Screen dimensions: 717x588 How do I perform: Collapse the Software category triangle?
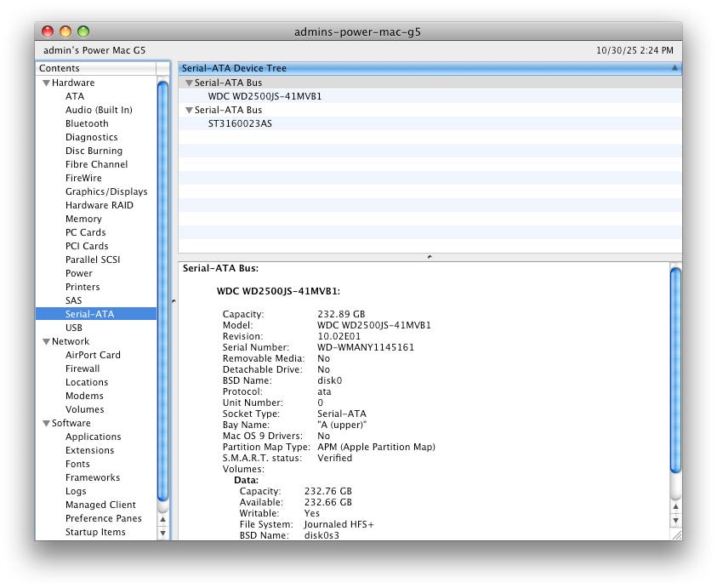click(46, 424)
